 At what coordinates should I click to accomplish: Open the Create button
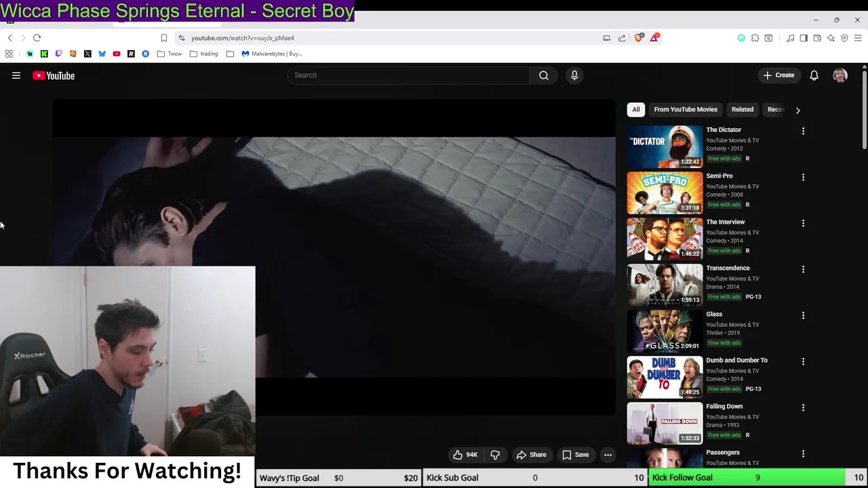tap(778, 75)
